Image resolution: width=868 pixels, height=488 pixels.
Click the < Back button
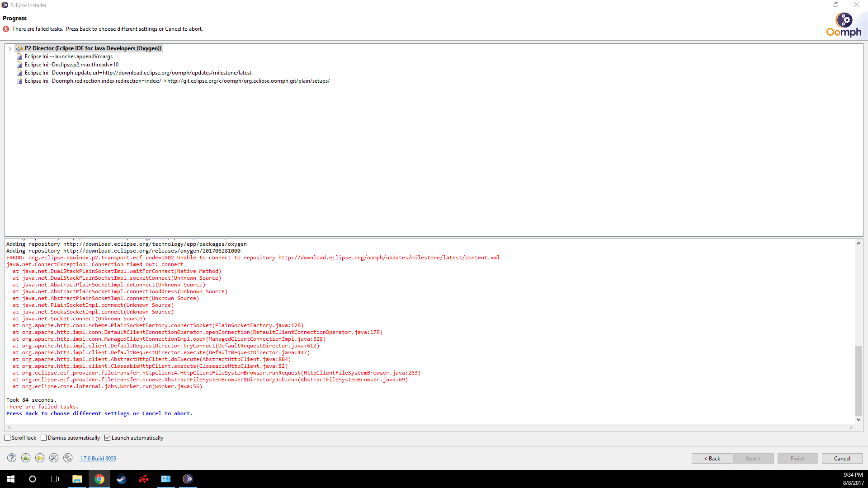pyautogui.click(x=712, y=458)
